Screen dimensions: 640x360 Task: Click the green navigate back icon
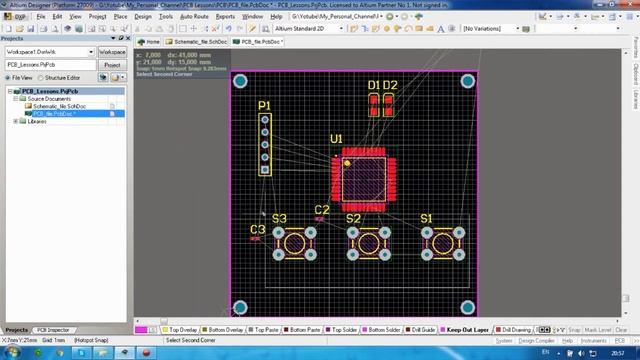pos(390,17)
